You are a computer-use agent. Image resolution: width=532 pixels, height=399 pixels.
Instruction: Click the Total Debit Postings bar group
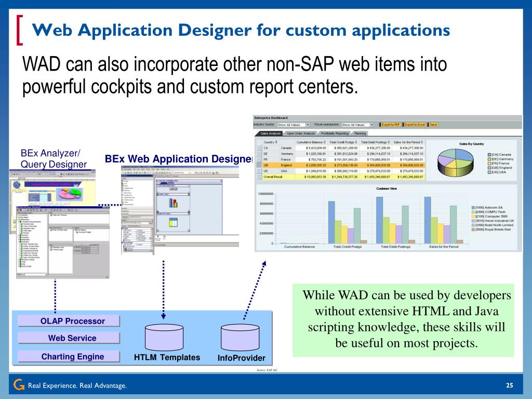click(x=395, y=220)
